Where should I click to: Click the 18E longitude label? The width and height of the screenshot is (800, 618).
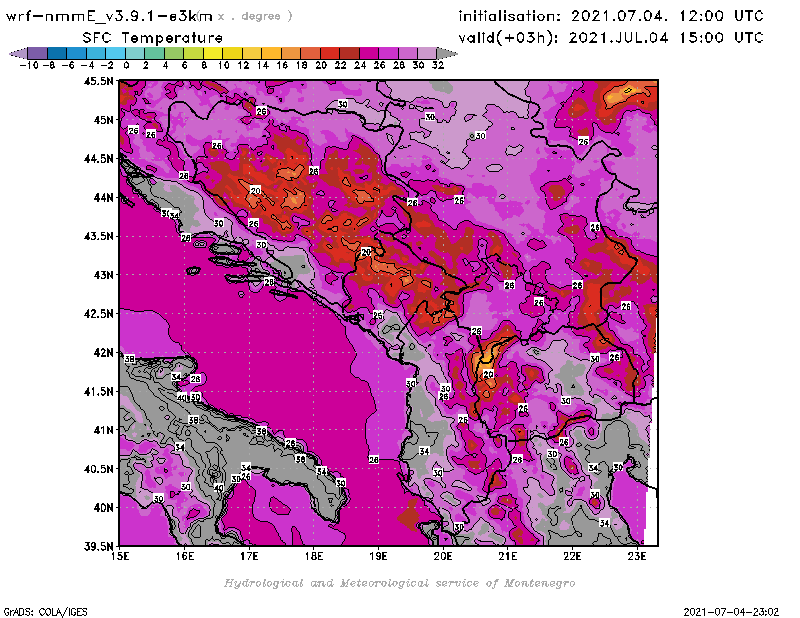[314, 556]
